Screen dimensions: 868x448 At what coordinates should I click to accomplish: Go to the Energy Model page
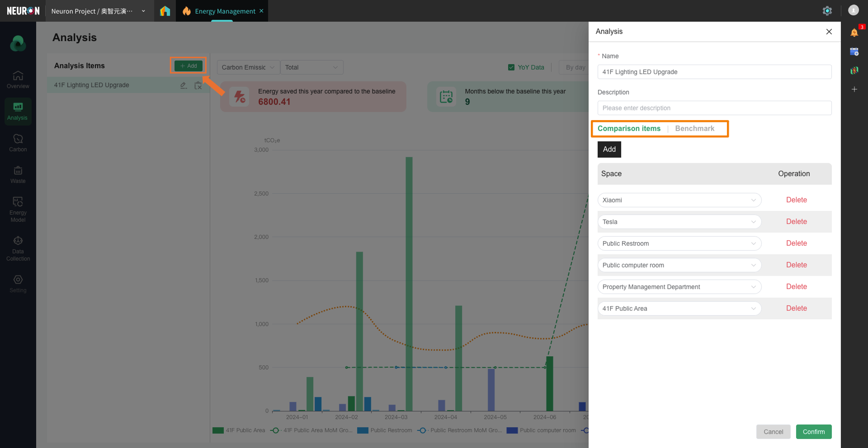[x=18, y=209]
